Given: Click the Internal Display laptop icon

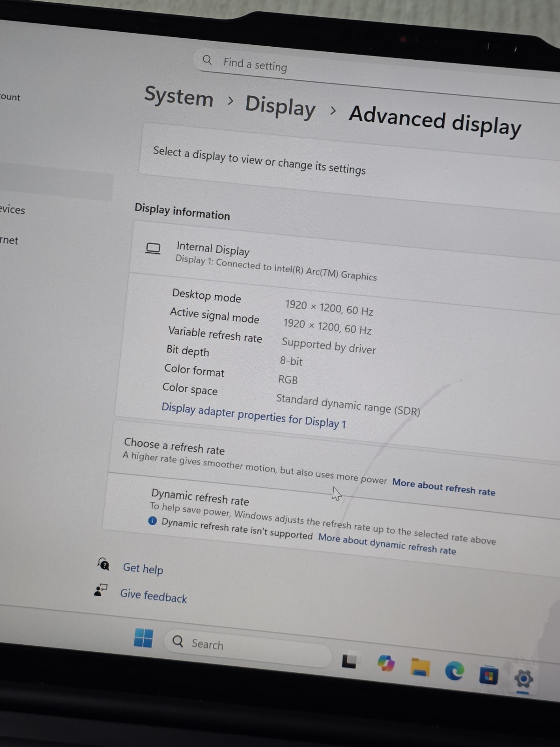Looking at the screenshot, I should pyautogui.click(x=153, y=248).
